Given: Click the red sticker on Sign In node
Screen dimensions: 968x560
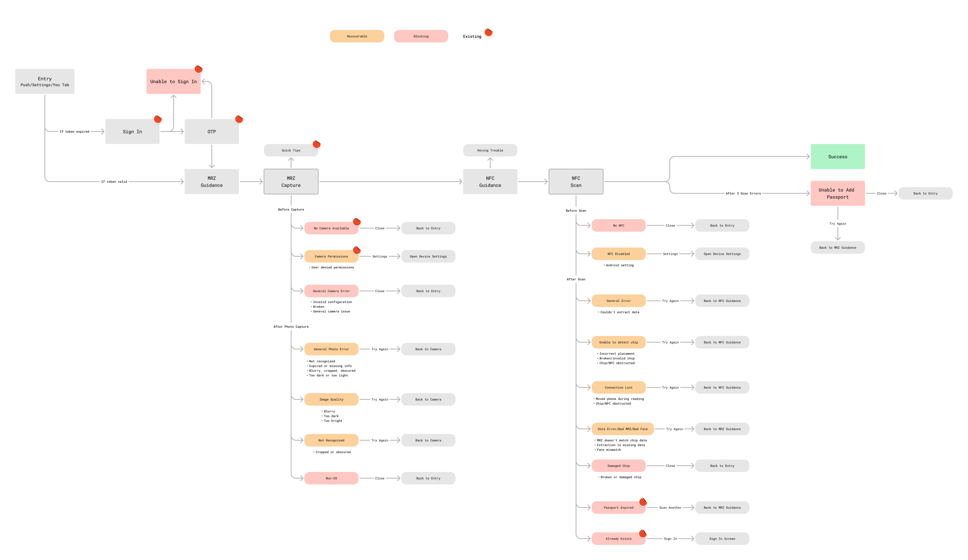Looking at the screenshot, I should click(158, 119).
